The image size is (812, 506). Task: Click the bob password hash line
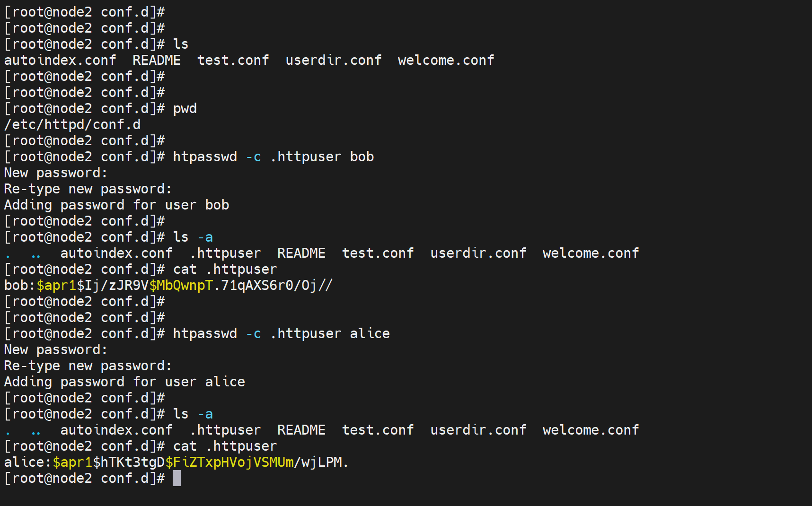tap(168, 286)
